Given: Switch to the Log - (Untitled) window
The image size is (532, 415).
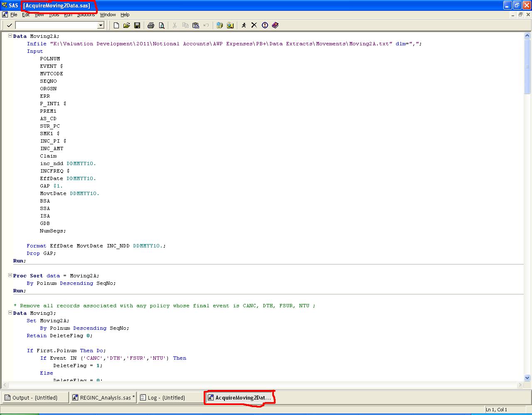Looking at the screenshot, I should (x=163, y=398).
